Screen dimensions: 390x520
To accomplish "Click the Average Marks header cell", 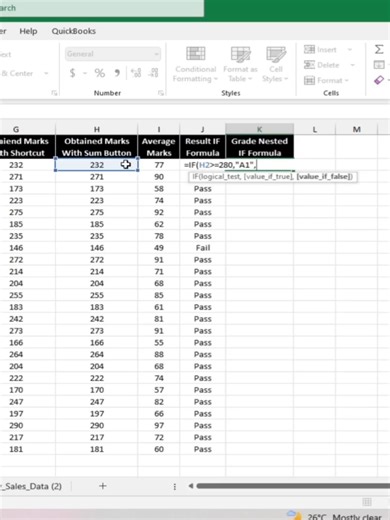I will (159, 147).
